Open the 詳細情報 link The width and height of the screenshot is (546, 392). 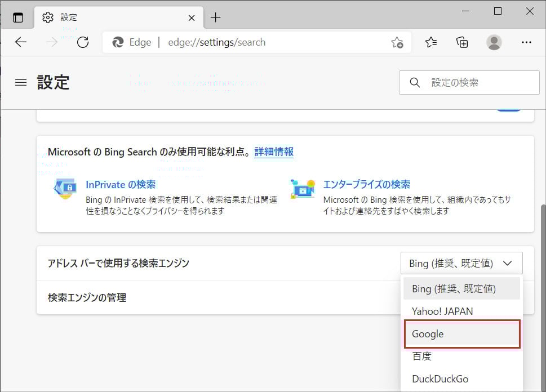coord(274,152)
